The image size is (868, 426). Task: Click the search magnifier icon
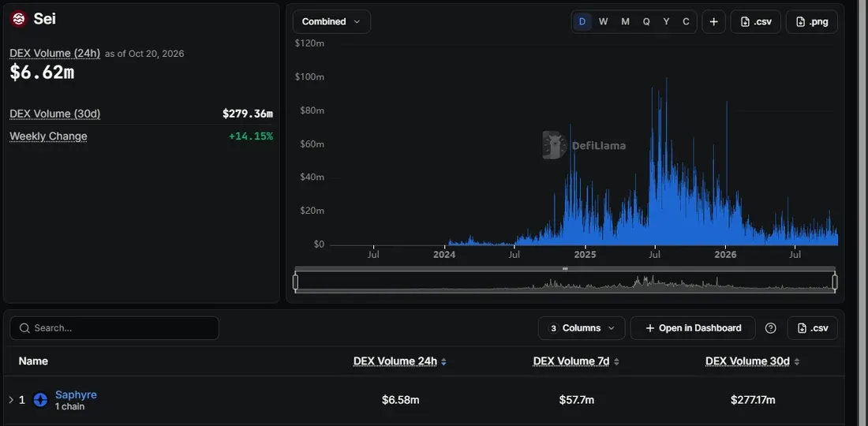[x=24, y=328]
